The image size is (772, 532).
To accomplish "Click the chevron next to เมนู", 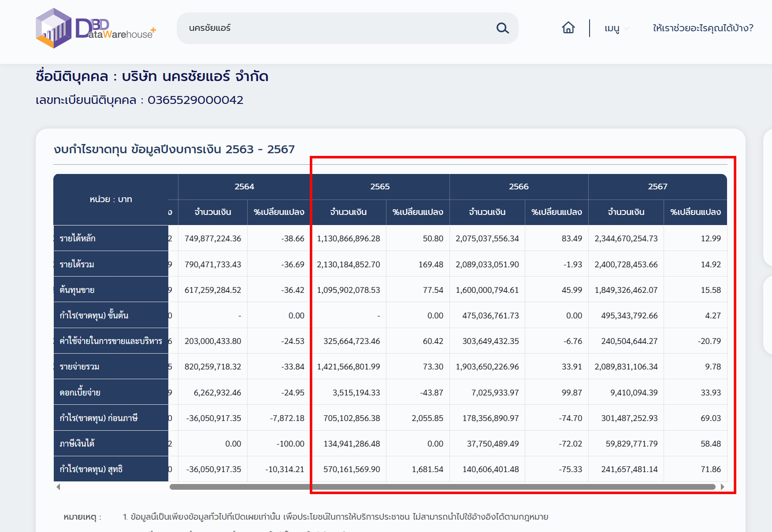I will point(627,29).
